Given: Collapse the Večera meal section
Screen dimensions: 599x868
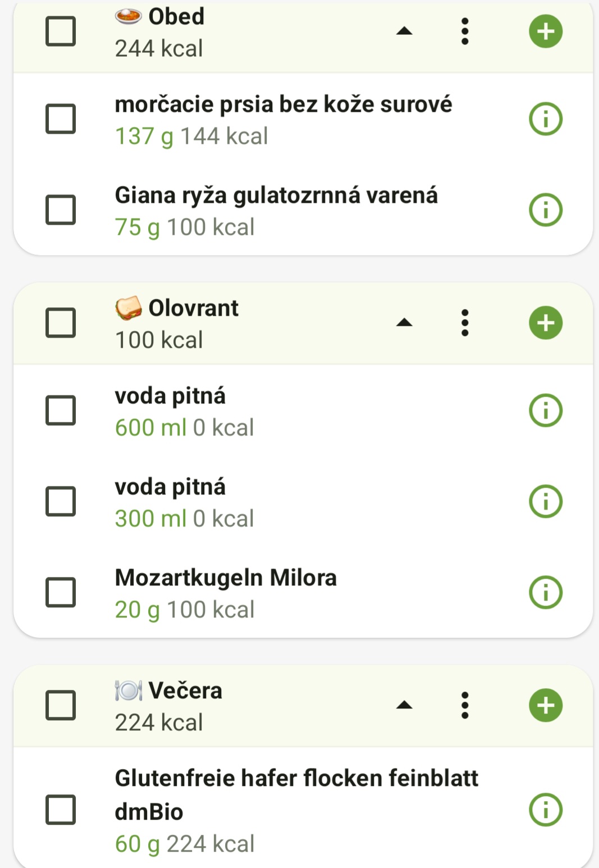Looking at the screenshot, I should [404, 705].
